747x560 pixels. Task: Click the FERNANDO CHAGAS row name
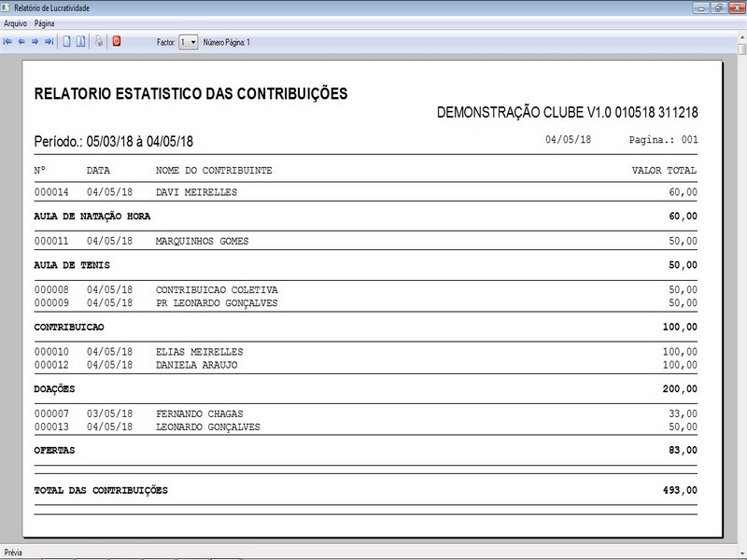point(199,413)
